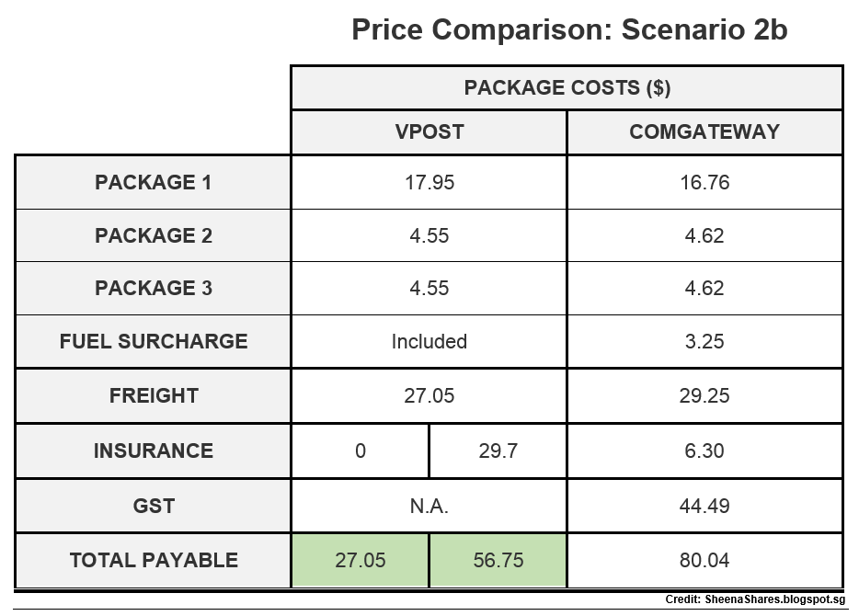Select the PACKAGE 1 row label
Viewport: 859px width, 616px height.
154,182
